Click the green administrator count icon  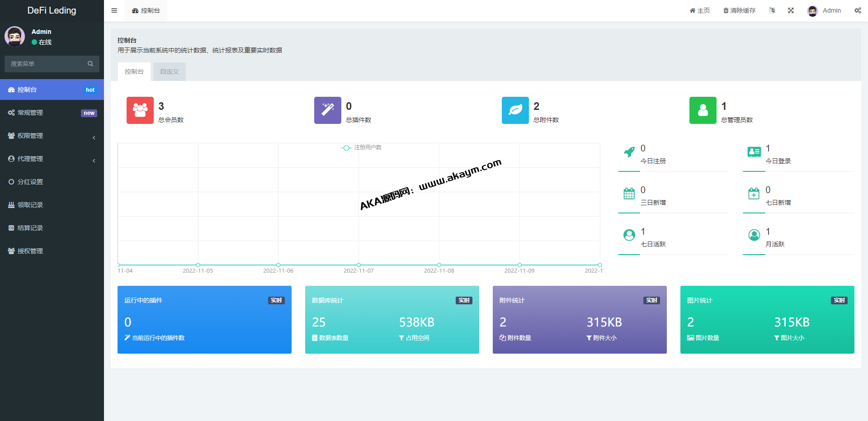703,110
